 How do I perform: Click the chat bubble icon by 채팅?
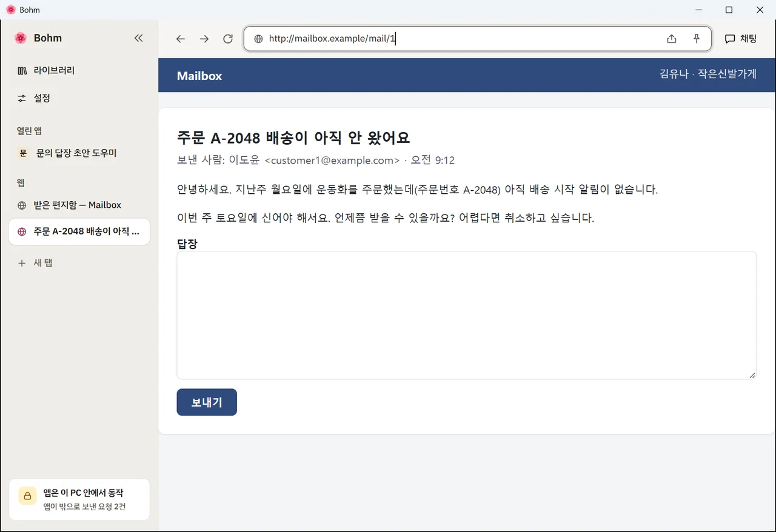pos(730,39)
